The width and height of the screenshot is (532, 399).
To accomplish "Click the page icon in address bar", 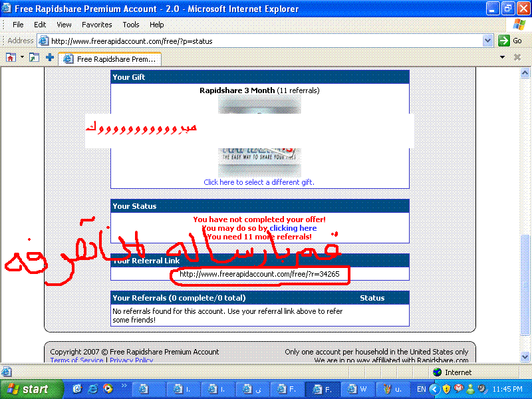I will coord(43,41).
